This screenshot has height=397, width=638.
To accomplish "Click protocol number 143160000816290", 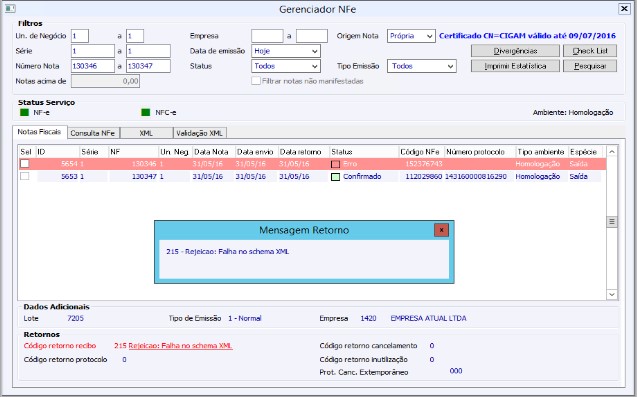I will pyautogui.click(x=476, y=177).
